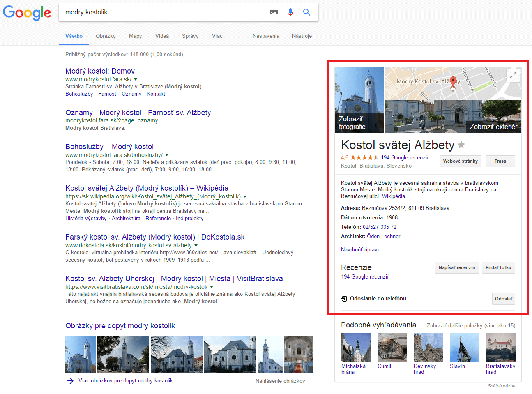Open the Wikipédia link in the description
532x394 pixels.
(394, 196)
